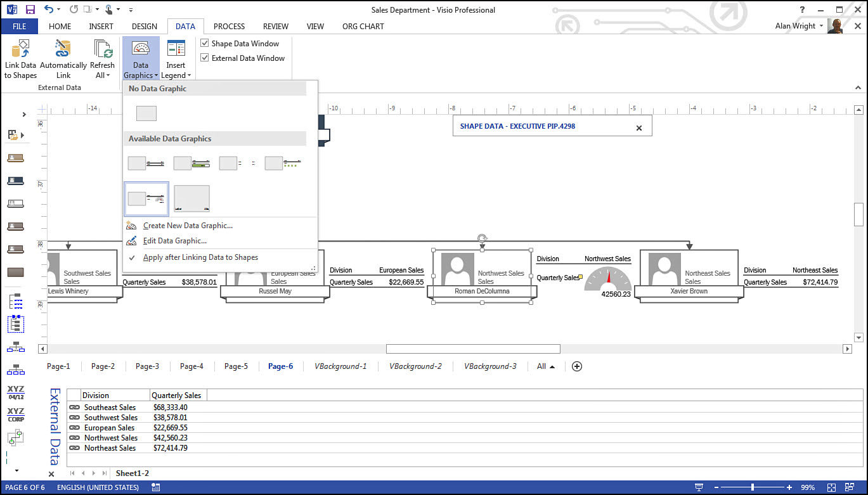Select the green Dynamic connector stencil icon
This screenshot has width=868, height=495.
(15, 438)
